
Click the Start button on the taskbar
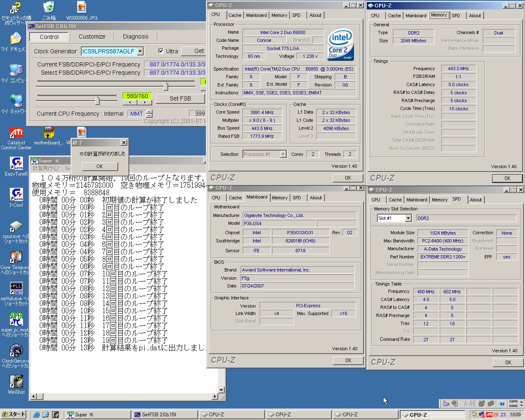click(14, 415)
